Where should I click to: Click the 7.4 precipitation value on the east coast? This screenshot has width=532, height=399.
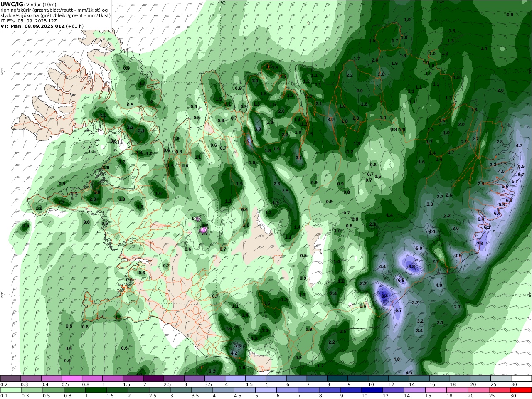(x=480, y=244)
